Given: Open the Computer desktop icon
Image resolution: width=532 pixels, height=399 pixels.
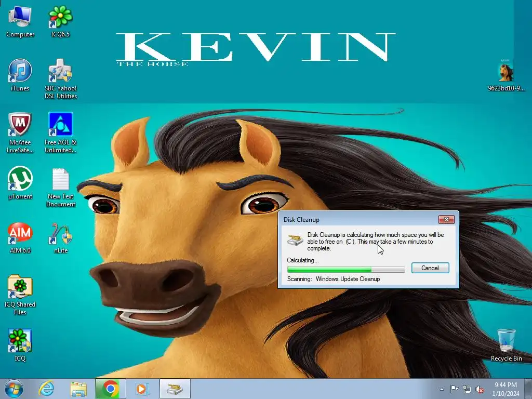Looking at the screenshot, I should [20, 22].
